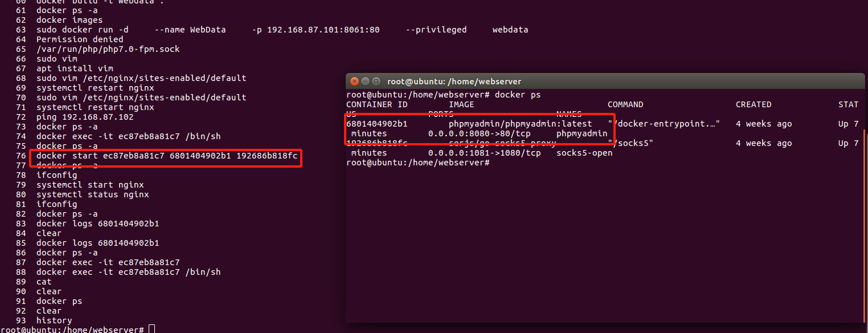The image size is (868, 333).
Task: Click history line 92 'clear'
Action: coord(49,311)
